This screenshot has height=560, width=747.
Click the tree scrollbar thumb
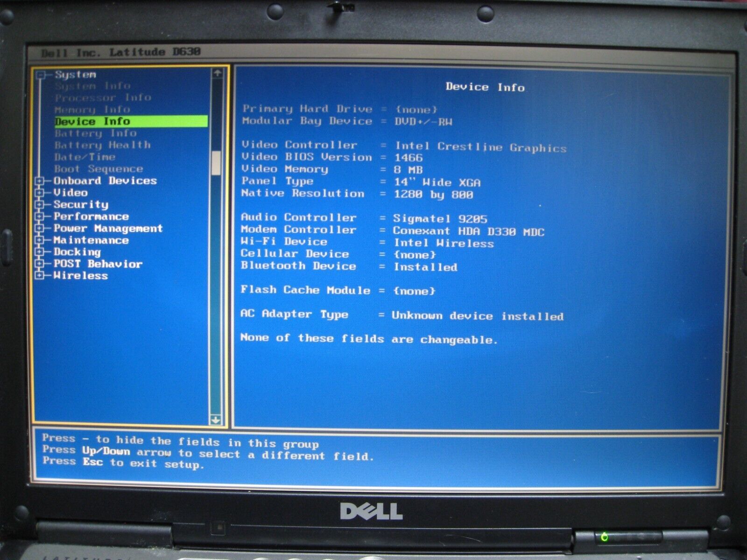(216, 163)
